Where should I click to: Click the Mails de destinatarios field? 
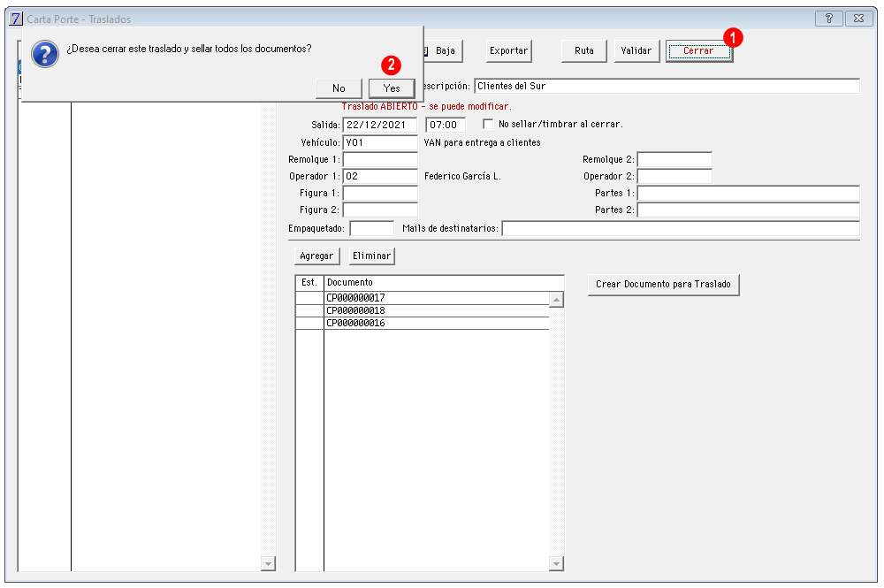680,229
